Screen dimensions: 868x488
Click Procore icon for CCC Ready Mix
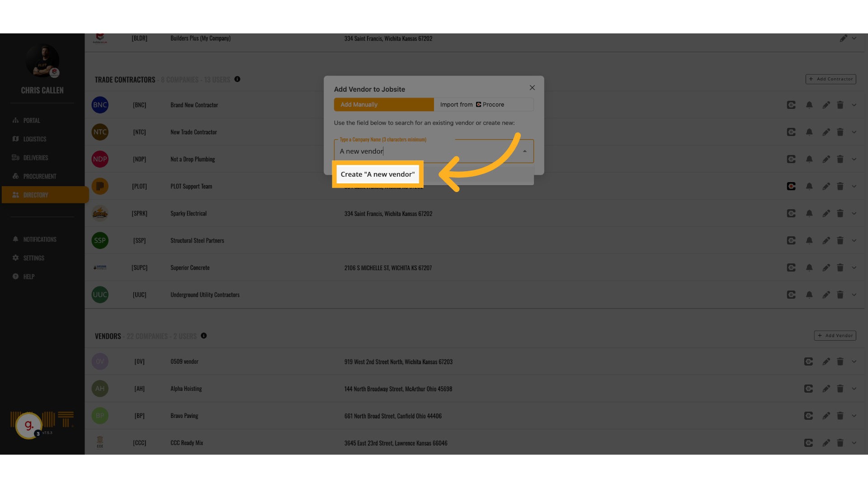808,443
